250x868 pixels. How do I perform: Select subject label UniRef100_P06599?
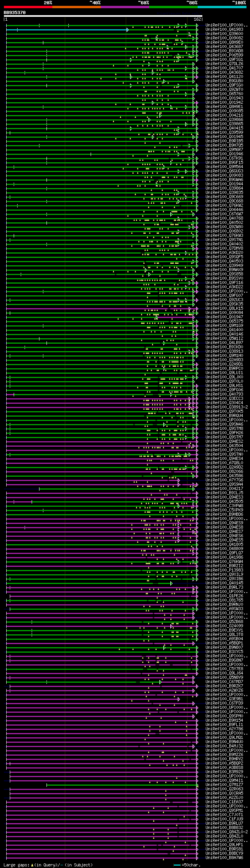(224, 55)
